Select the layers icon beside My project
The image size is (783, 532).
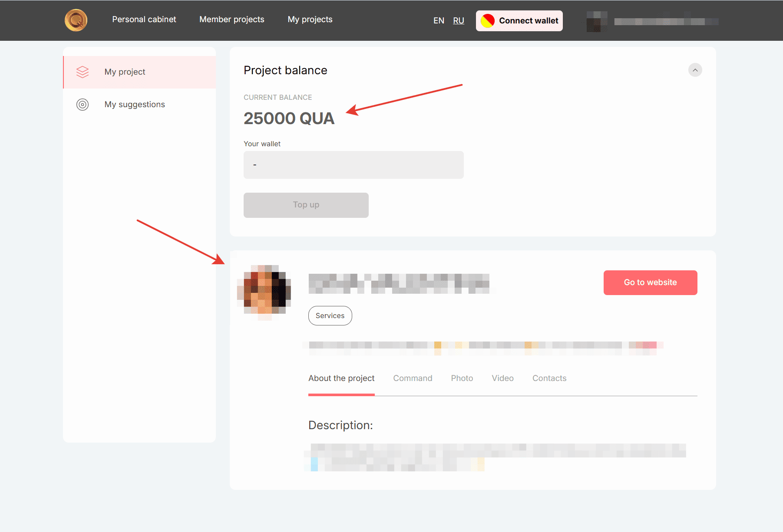pos(83,72)
